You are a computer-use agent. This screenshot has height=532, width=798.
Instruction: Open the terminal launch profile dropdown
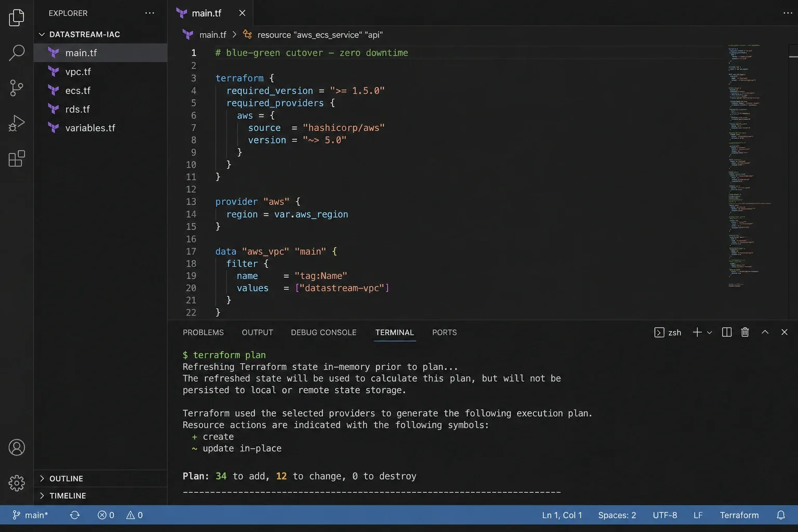click(709, 332)
